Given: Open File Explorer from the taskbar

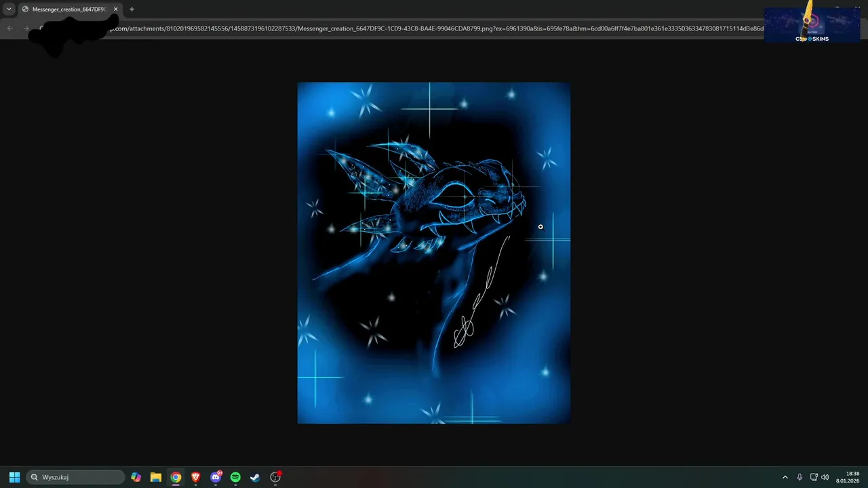Looking at the screenshot, I should (156, 477).
